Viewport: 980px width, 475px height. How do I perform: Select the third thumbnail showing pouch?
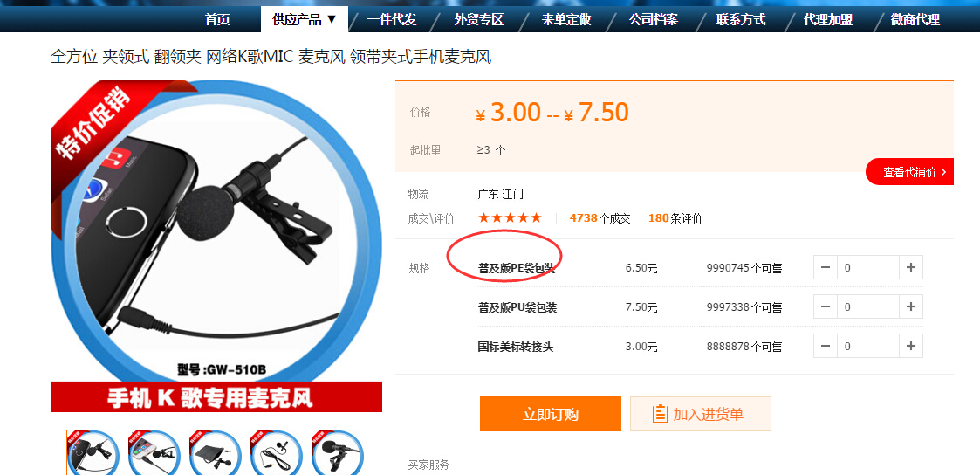tap(216, 452)
